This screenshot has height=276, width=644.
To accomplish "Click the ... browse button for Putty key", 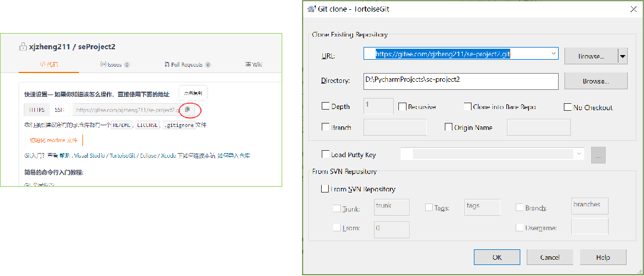I will (x=598, y=155).
